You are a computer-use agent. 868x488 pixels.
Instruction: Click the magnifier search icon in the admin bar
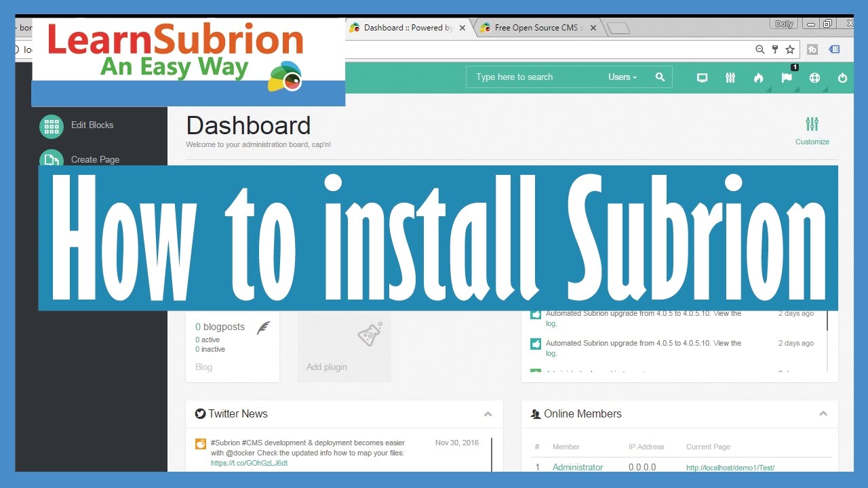coord(660,77)
